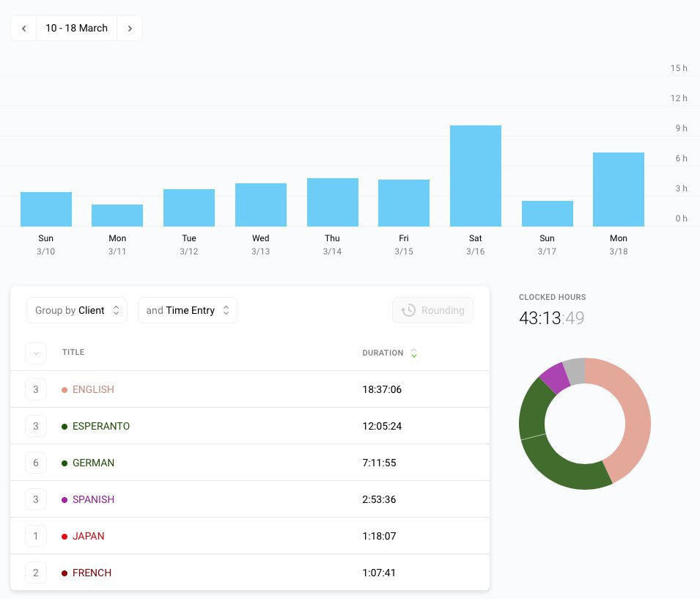This screenshot has height=599, width=700.
Task: Go to previous date range arrow
Action: click(23, 28)
